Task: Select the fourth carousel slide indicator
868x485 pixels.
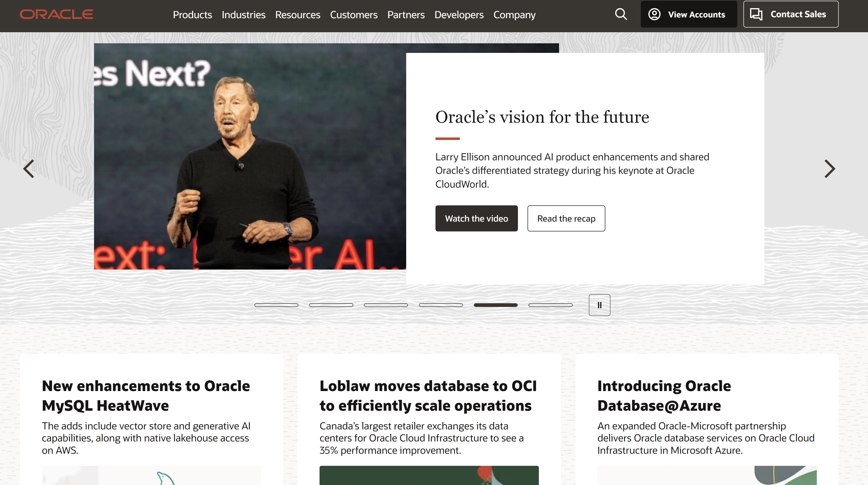Action: click(x=441, y=305)
